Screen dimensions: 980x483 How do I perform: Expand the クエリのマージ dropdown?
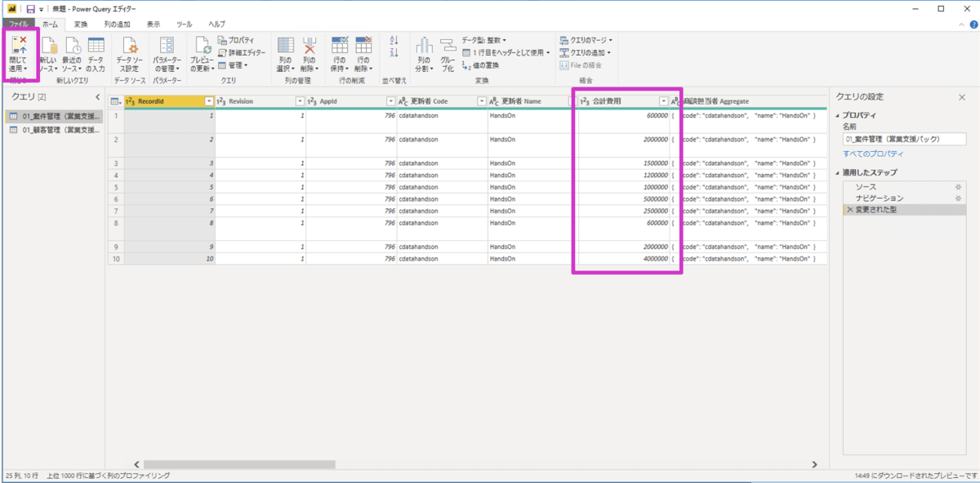(586, 40)
